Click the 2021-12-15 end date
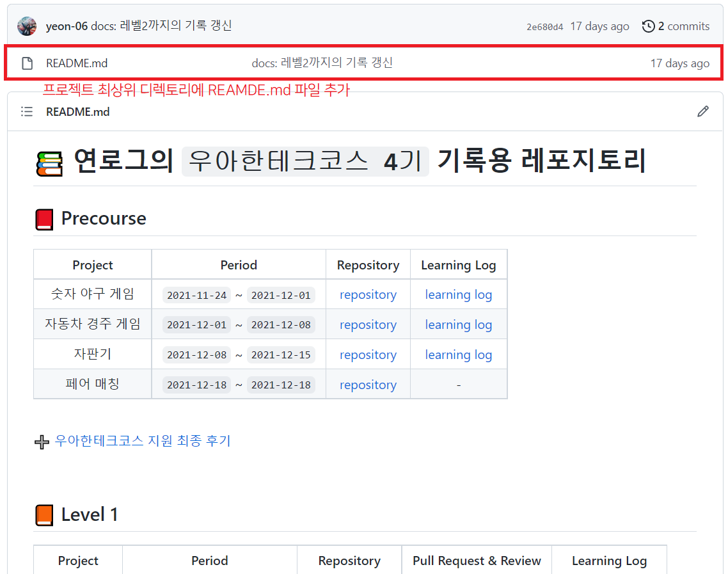Viewport: 728px width, 574px height. click(x=281, y=355)
